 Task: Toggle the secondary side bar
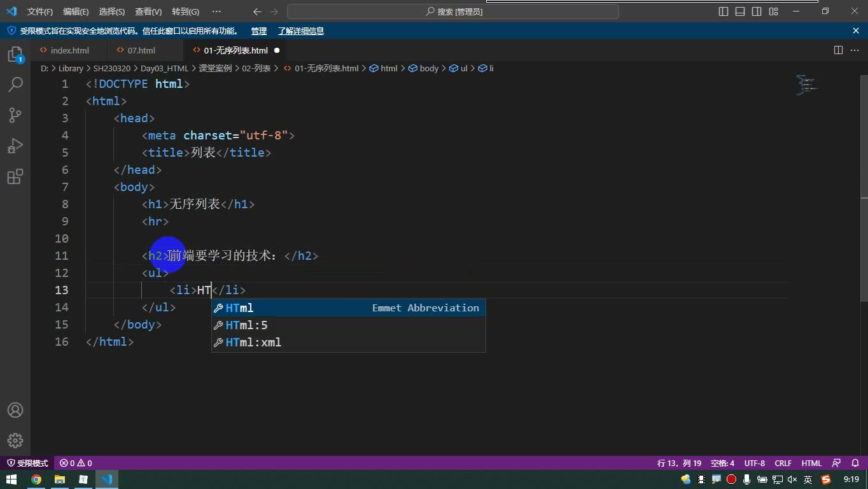(x=757, y=11)
